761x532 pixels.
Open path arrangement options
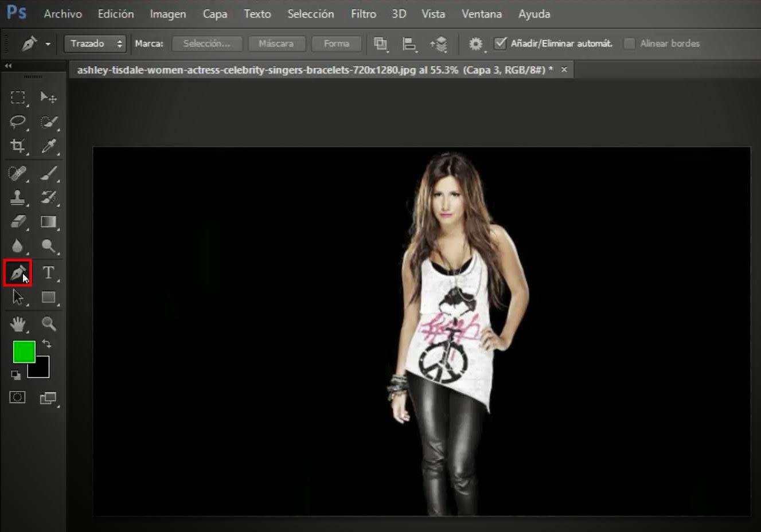[439, 44]
